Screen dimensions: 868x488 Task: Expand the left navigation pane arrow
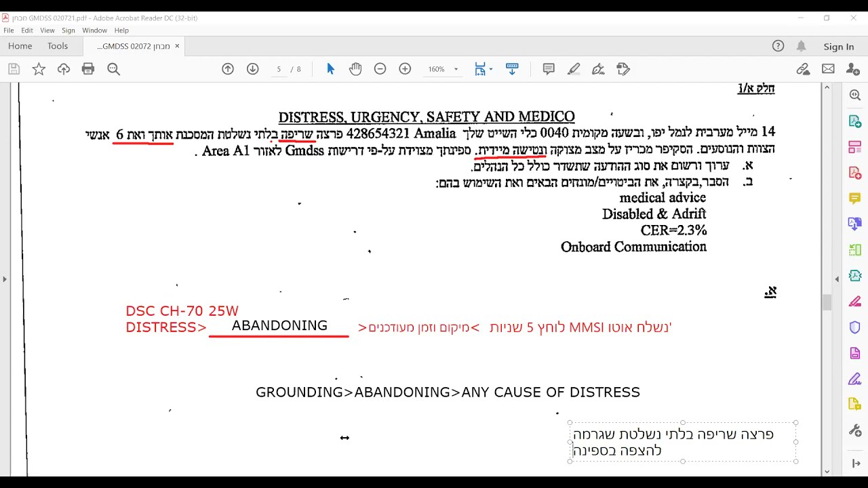point(5,279)
